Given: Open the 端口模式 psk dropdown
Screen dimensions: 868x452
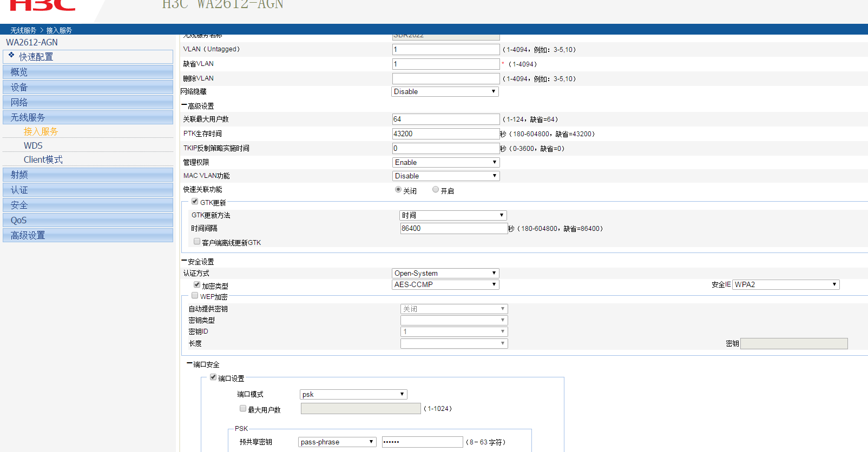Looking at the screenshot, I should (353, 394).
